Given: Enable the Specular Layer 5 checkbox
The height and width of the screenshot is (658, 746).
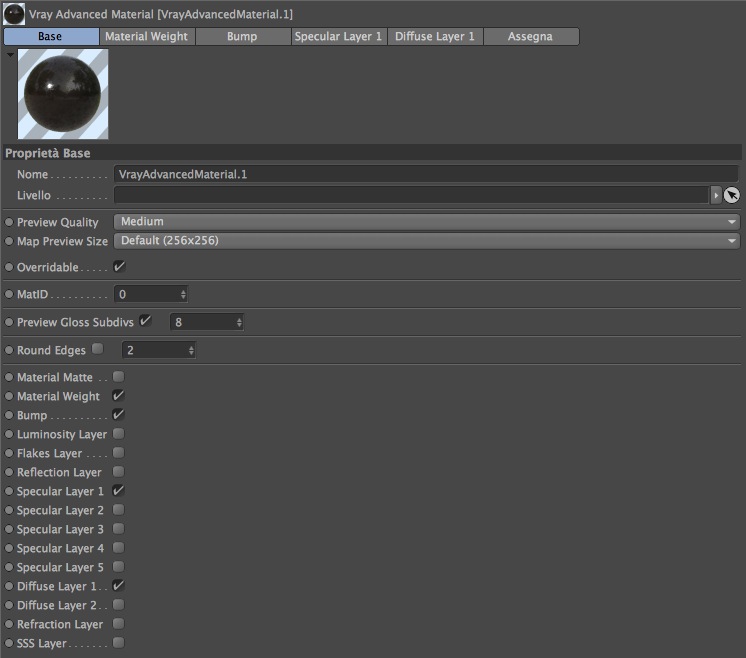Looking at the screenshot, I should pos(118,567).
